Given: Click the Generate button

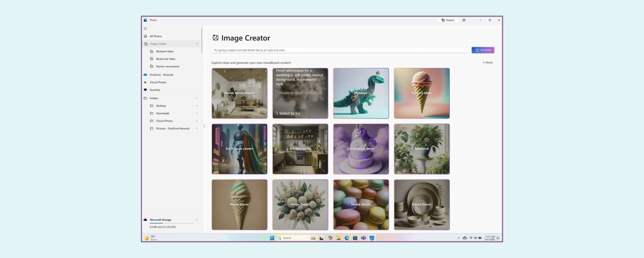Looking at the screenshot, I should (483, 50).
